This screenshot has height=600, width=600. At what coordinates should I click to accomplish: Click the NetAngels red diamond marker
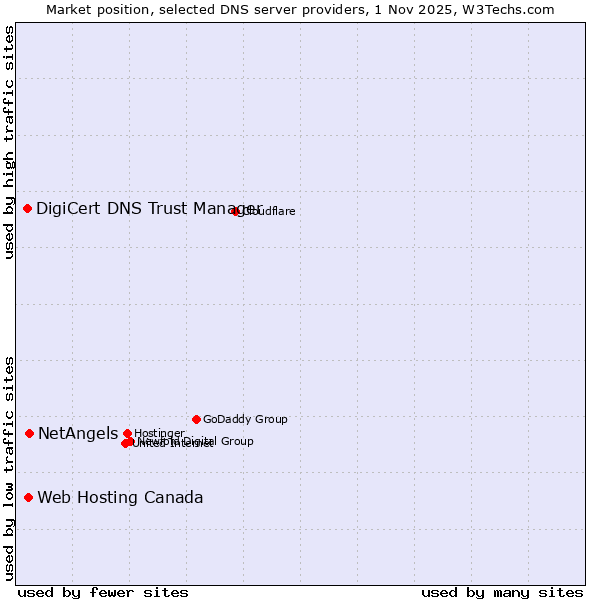click(29, 433)
